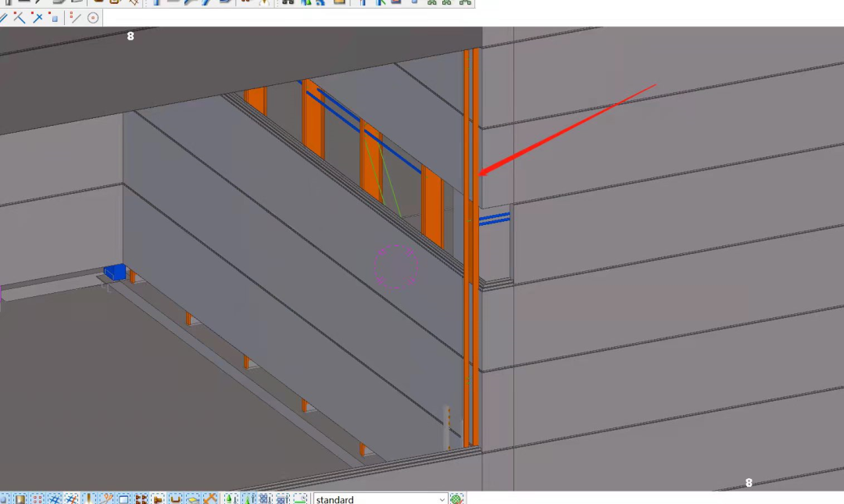Select the points along line tool
844x504 pixels.
[x=75, y=18]
